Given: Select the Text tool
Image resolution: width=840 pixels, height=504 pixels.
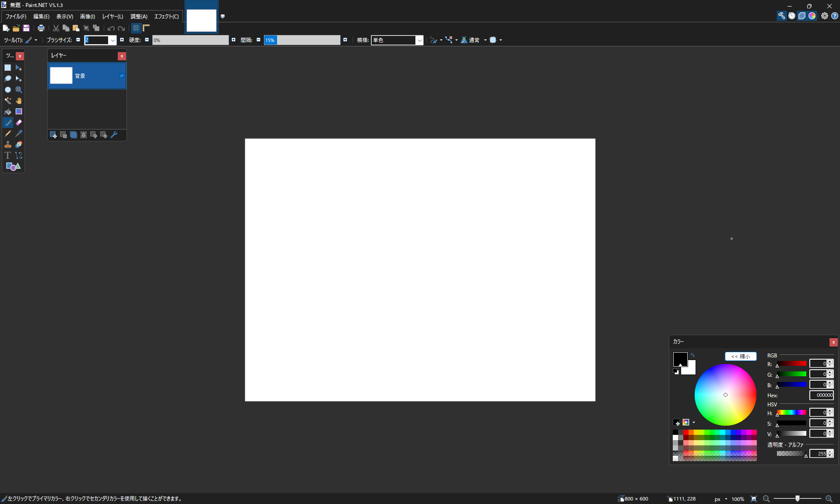Looking at the screenshot, I should click(8, 155).
